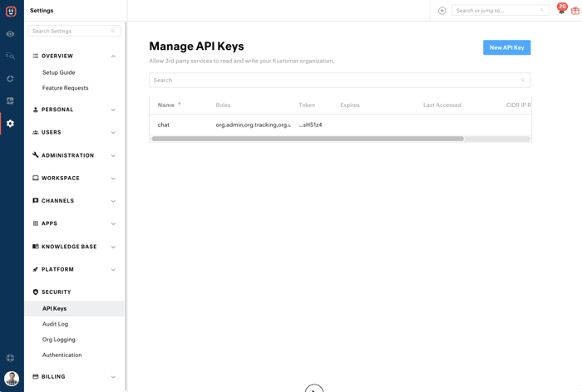The width and height of the screenshot is (582, 392).
Task: Open the search list icon in left rail
Action: click(x=10, y=56)
